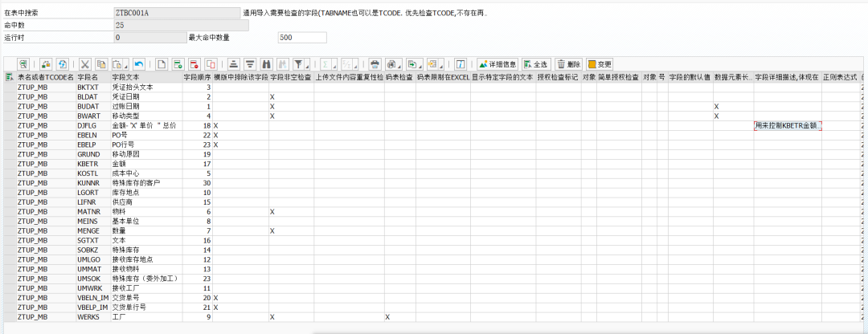
Task: Select the 特殊库存的客户 text cell
Action: (x=146, y=183)
